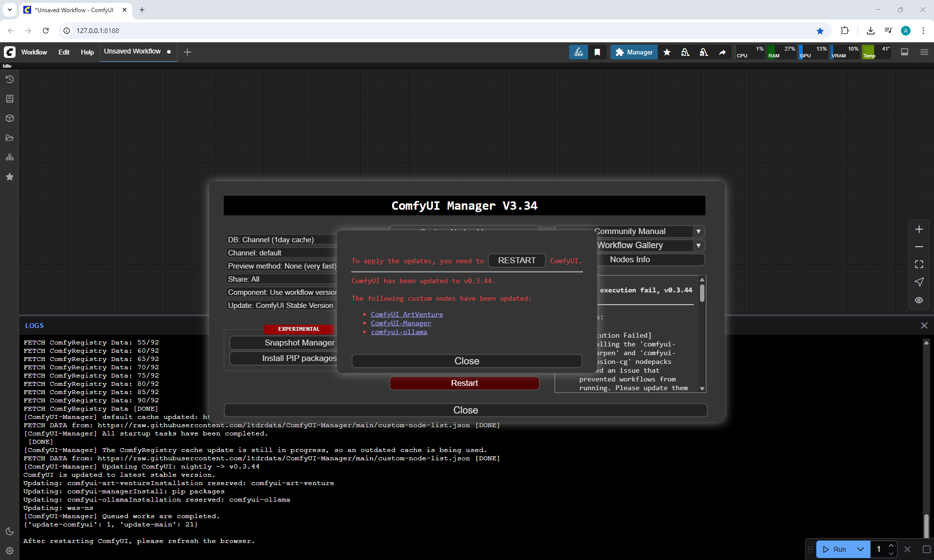Select the Unsaved Workflow tab
This screenshot has width=934, height=560.
pos(132,52)
